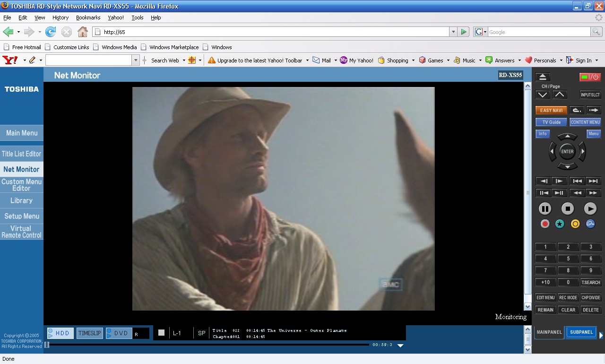Click the DELETE button on remote

click(591, 310)
